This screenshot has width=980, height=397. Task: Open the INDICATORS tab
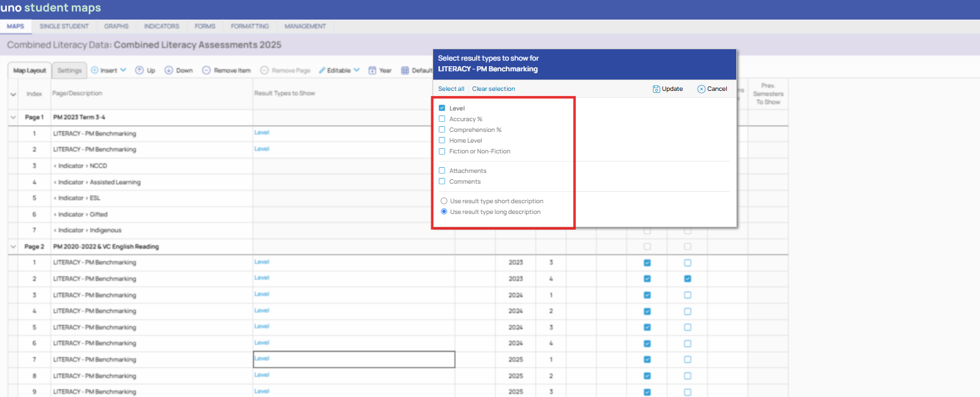pos(162,27)
